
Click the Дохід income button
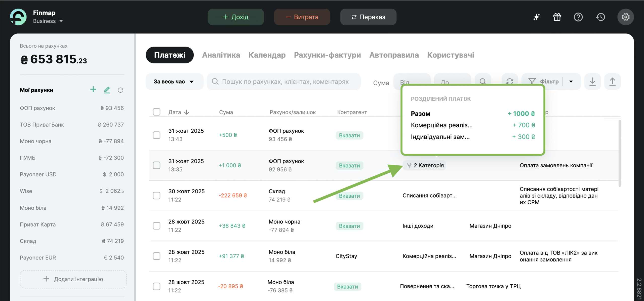pyautogui.click(x=236, y=17)
